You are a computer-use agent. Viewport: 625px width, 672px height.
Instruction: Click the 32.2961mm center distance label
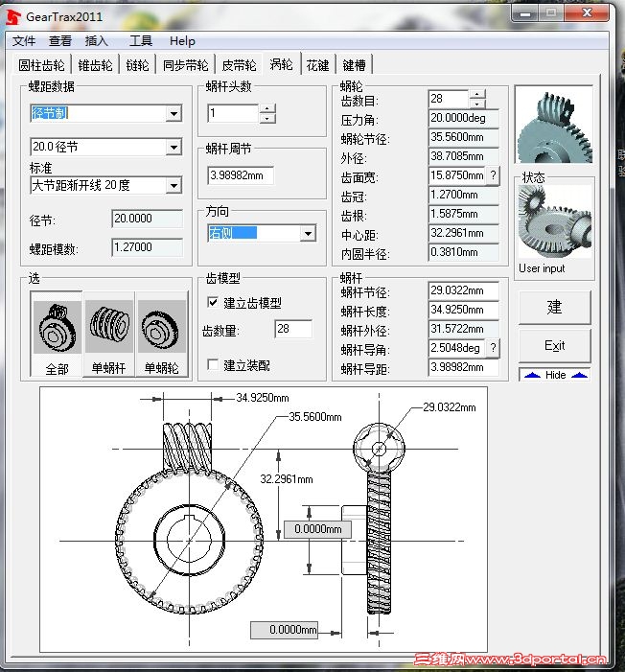pyautogui.click(x=287, y=479)
